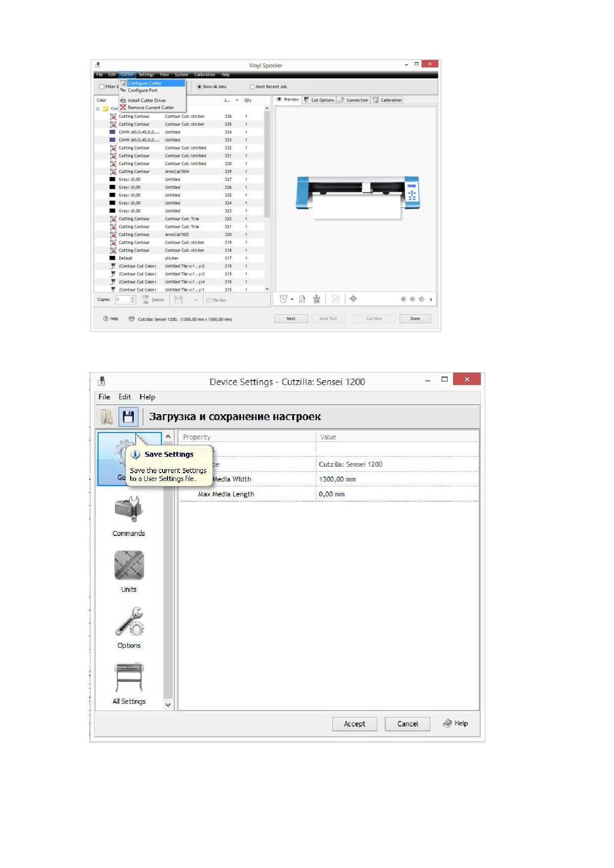Open the Calibration tab in preview pane
This screenshot has height=868, width=614.
tap(387, 100)
